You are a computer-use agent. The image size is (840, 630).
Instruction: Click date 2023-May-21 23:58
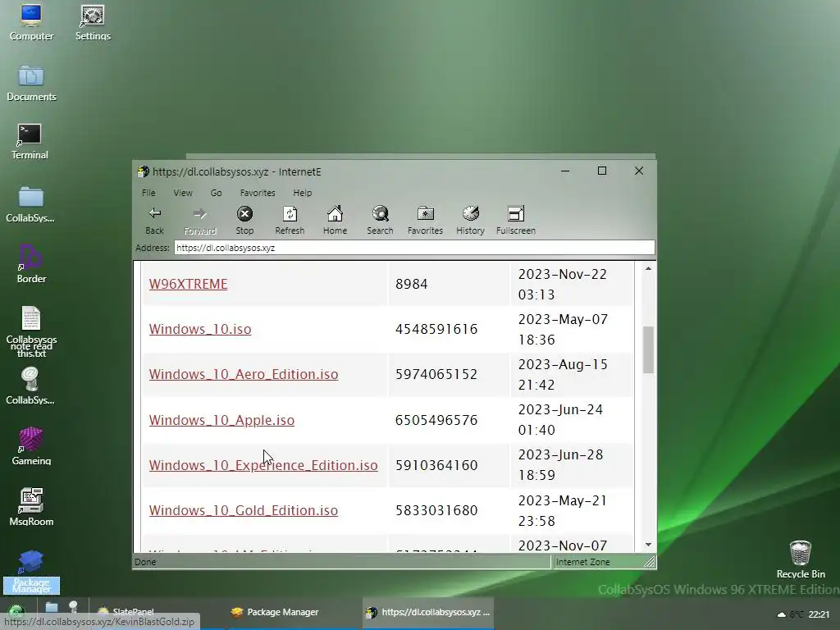click(x=563, y=510)
